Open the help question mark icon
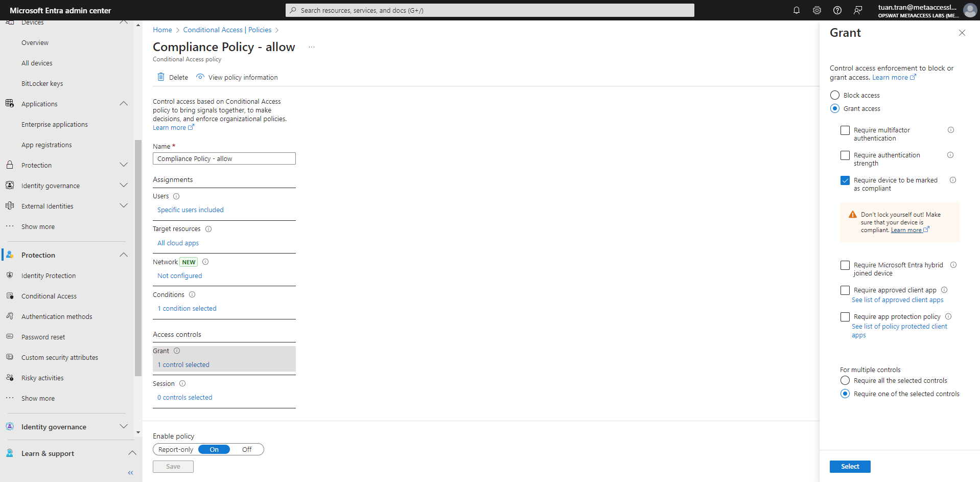This screenshot has width=980, height=482. (x=837, y=10)
